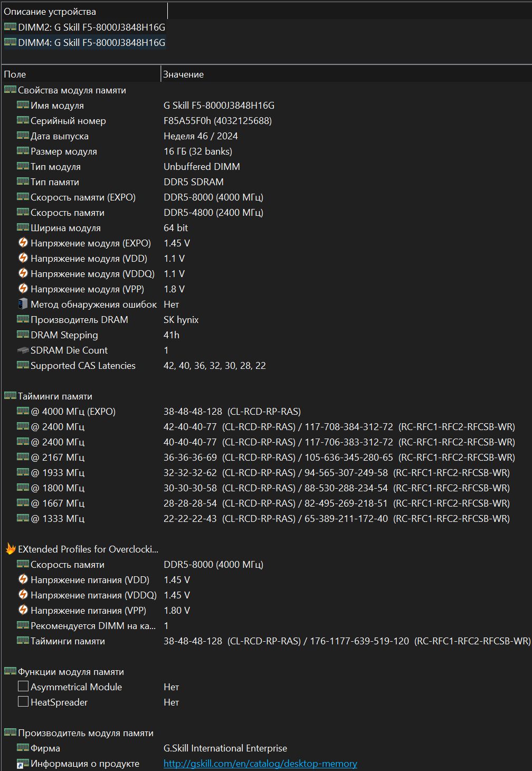Viewport: 532px width, 771px height.
Task: Select the DIMM2 G Skill memory module icon
Action: click(10, 27)
